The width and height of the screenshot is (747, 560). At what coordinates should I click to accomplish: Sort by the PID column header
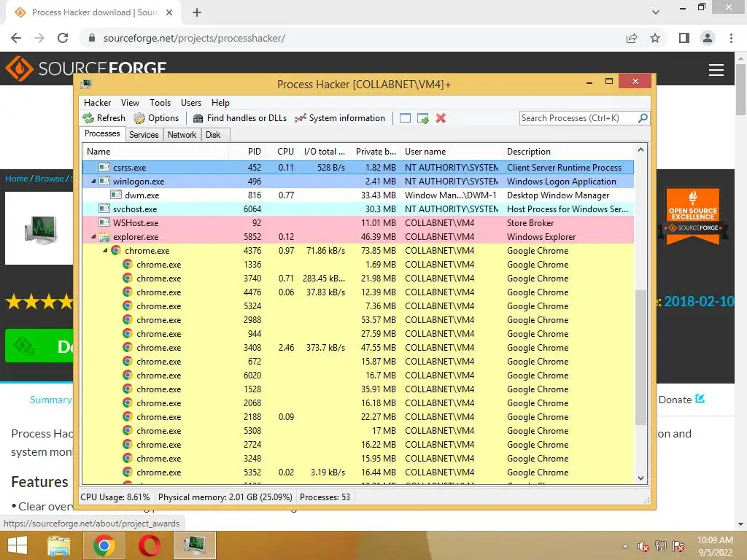[x=248, y=152]
